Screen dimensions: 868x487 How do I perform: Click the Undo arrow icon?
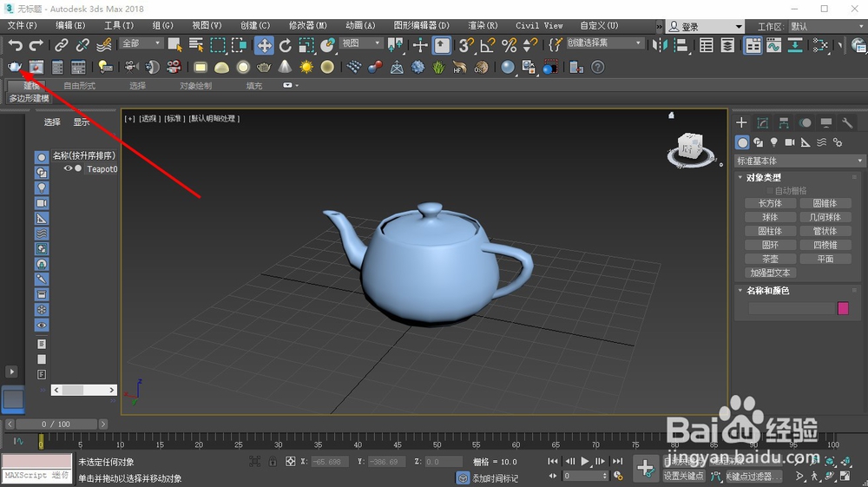(x=16, y=45)
